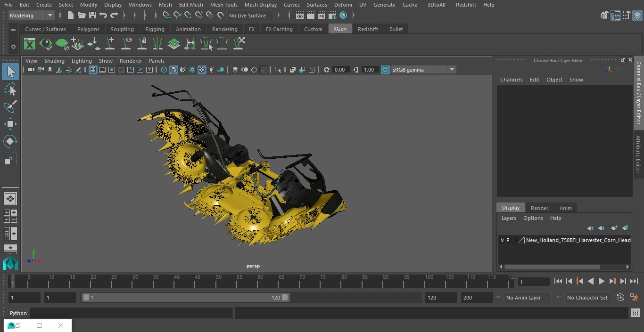This screenshot has width=644, height=332.
Task: Click the guide lock shelf icon
Action: [142, 44]
